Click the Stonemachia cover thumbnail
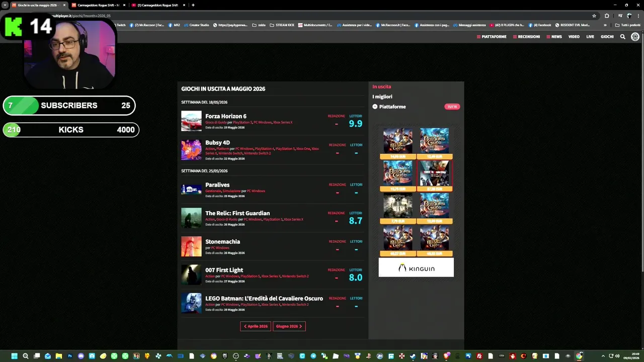 [x=191, y=246]
